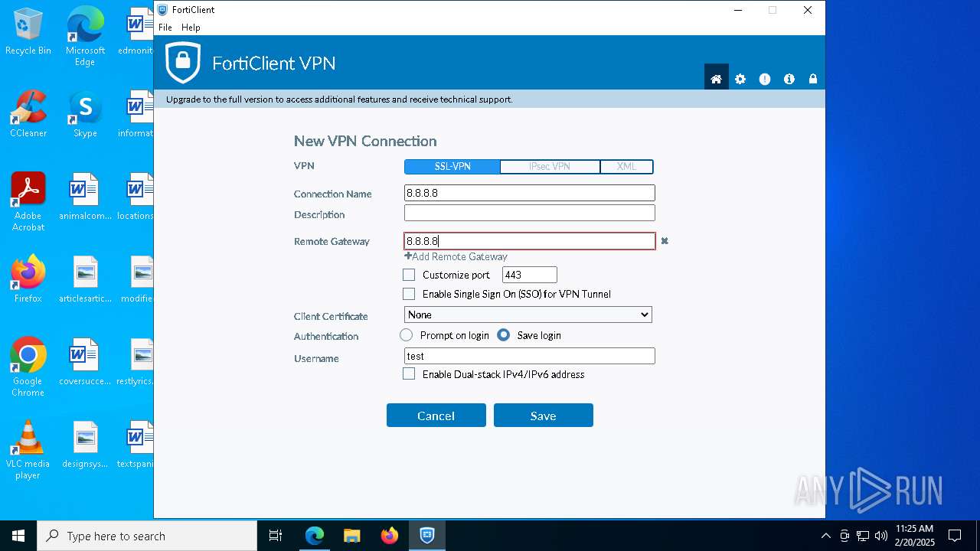Image resolution: width=980 pixels, height=551 pixels.
Task: Click the padlock icon in FortiClient header
Action: [x=813, y=79]
